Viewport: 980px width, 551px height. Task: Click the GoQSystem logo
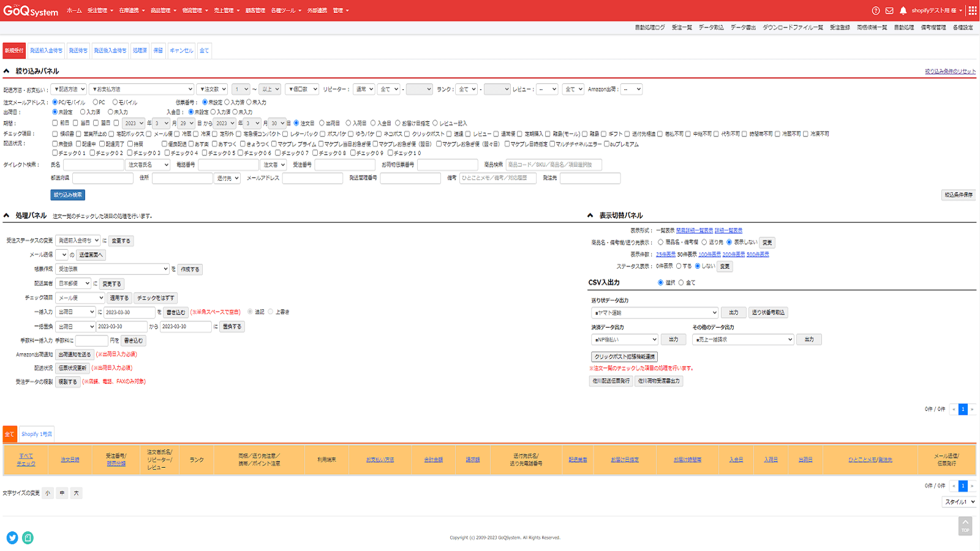click(31, 10)
